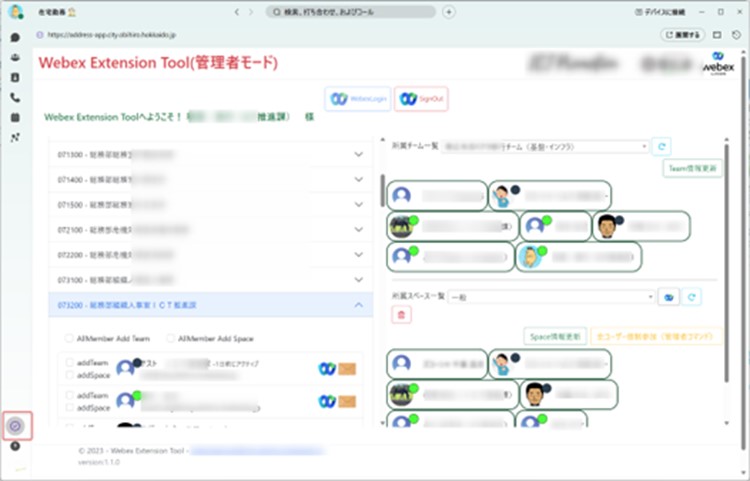Click the 展開する button

pyautogui.click(x=683, y=35)
